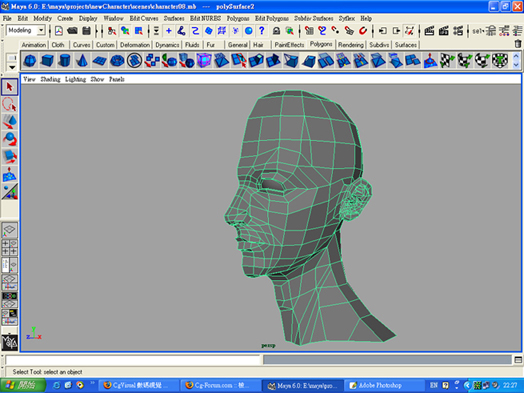The image size is (524, 393).
Task: Toggle the handles selection mask (plus icon)
Action: coord(169,31)
